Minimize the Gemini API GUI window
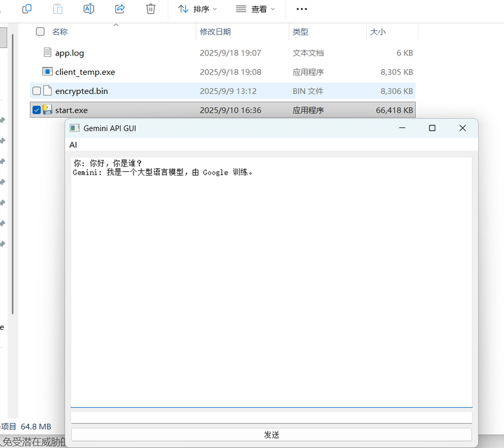The width and height of the screenshot is (504, 448). click(402, 128)
